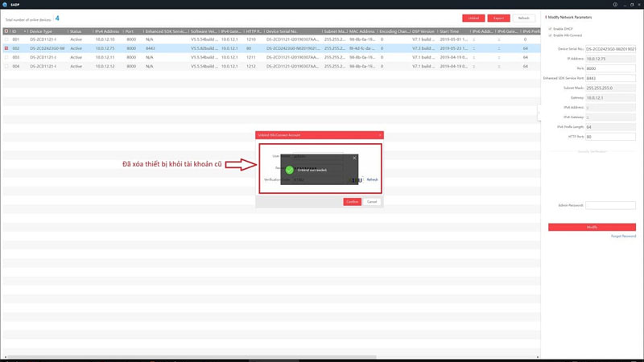
Task: Click the Export button
Action: point(497,18)
